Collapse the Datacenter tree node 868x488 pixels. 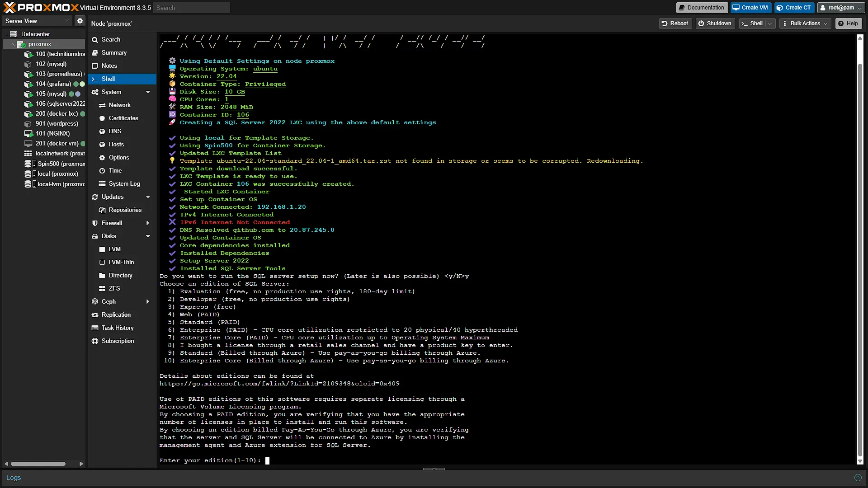6,34
